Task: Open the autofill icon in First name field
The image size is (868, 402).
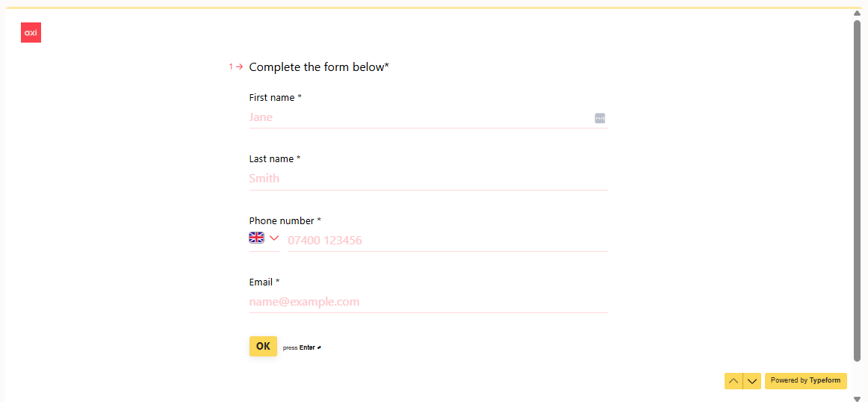Action: pyautogui.click(x=600, y=118)
